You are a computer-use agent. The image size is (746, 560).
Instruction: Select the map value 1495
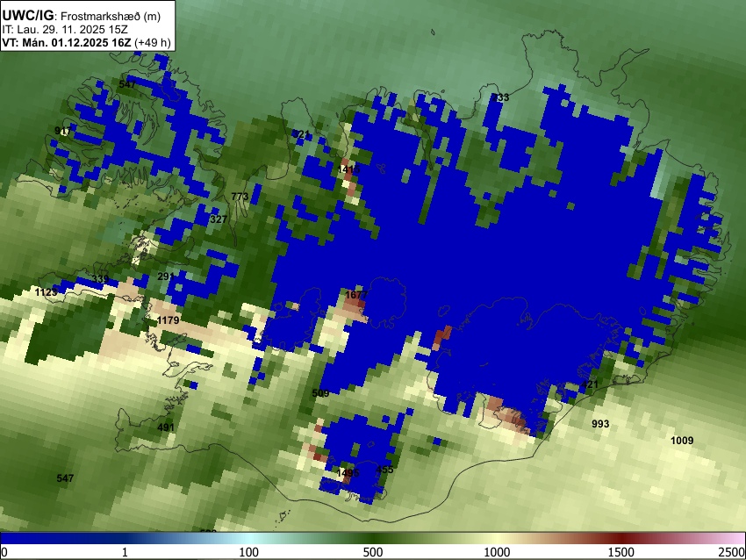click(348, 473)
